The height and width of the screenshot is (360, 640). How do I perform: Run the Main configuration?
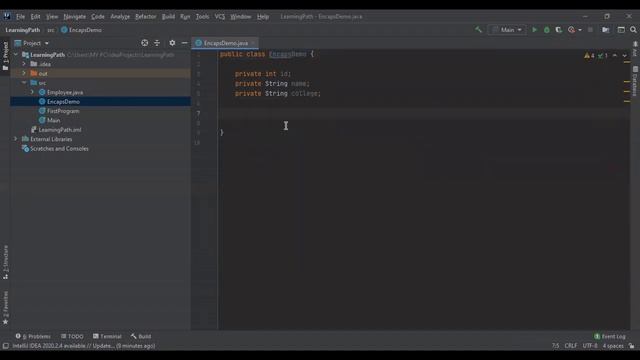pyautogui.click(x=534, y=30)
